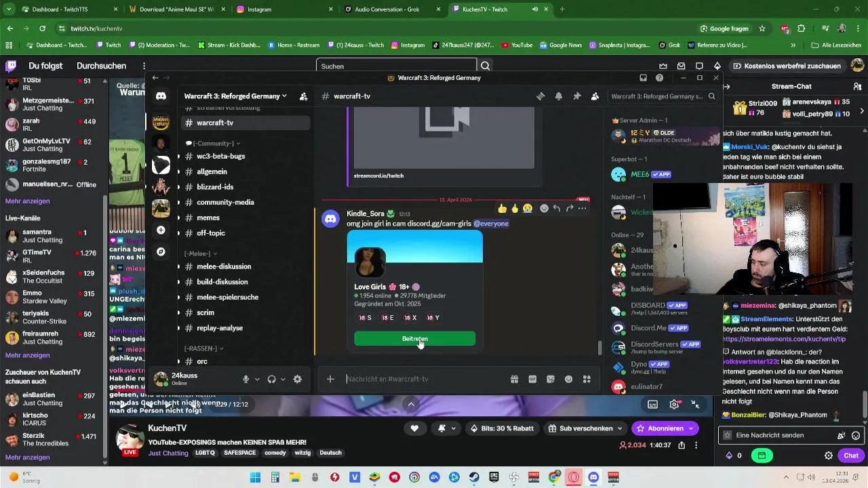Open Discord inbox icon in title bar

644,78
